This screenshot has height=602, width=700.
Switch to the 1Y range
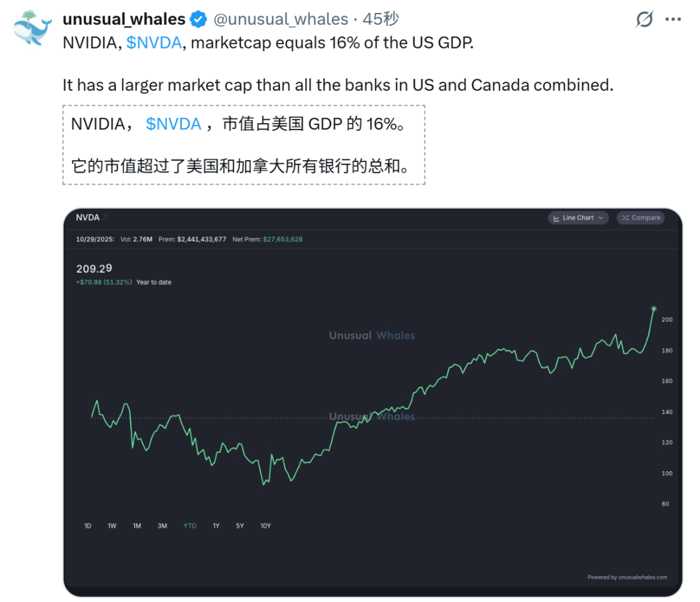[x=216, y=526]
